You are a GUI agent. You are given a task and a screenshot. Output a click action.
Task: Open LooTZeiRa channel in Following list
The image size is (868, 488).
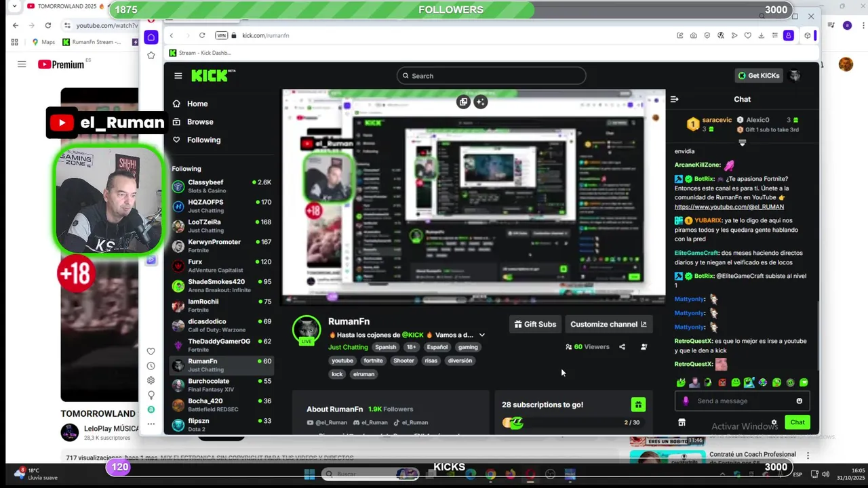pos(221,226)
